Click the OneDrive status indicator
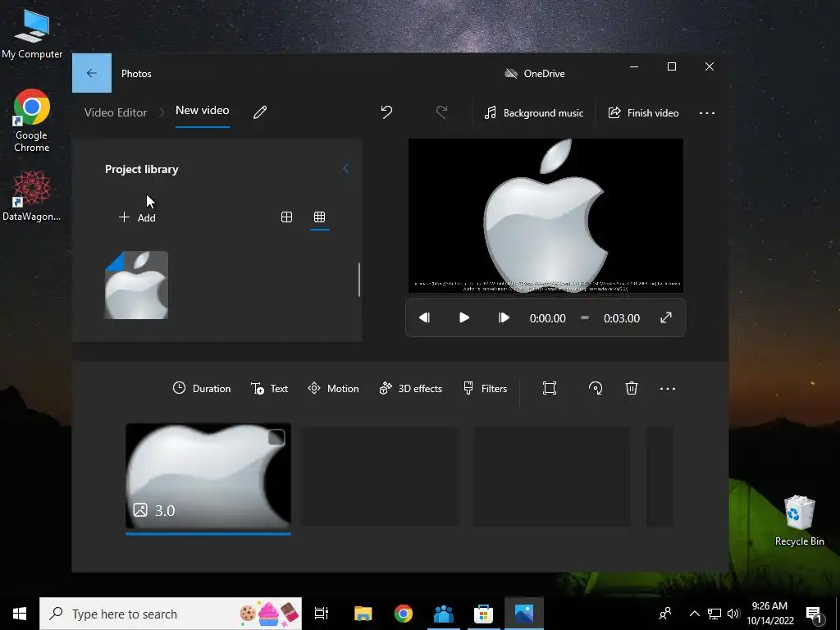This screenshot has height=630, width=840. (535, 73)
